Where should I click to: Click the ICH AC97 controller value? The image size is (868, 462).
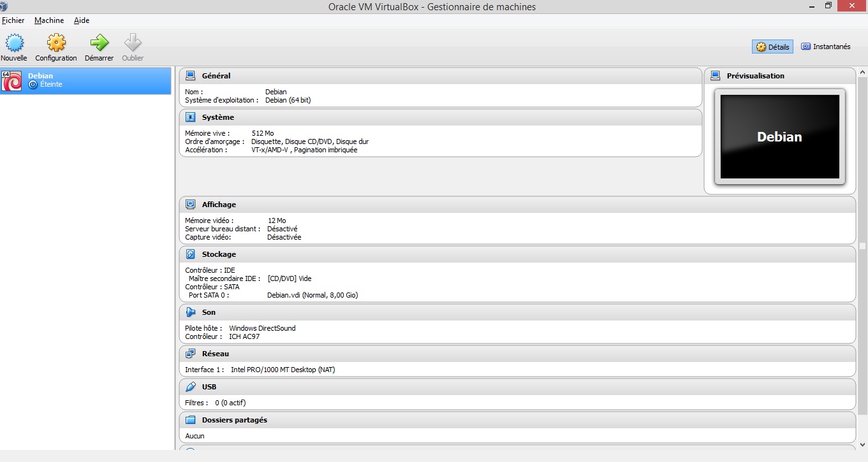[x=244, y=336]
